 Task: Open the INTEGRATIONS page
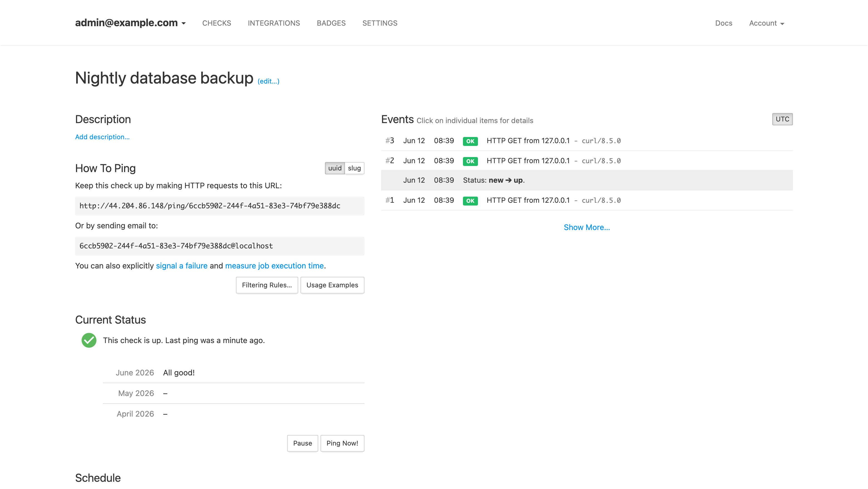pos(273,23)
